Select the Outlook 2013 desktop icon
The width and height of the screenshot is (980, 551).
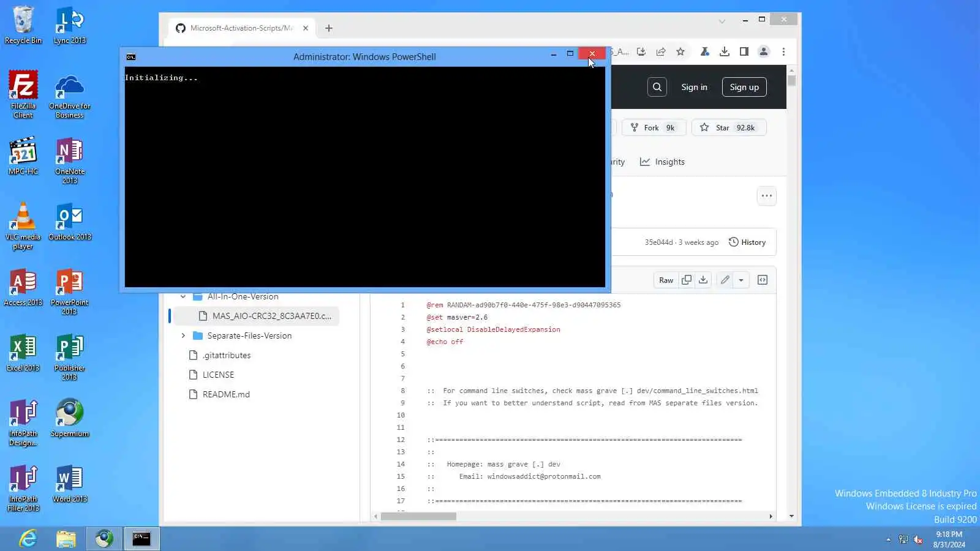point(70,222)
